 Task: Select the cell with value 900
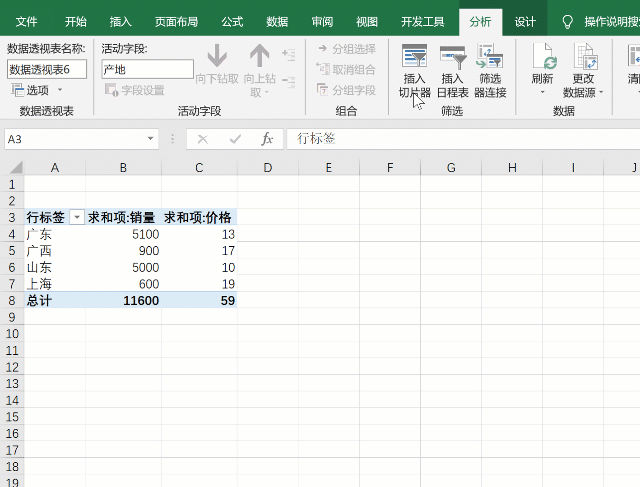click(x=123, y=251)
